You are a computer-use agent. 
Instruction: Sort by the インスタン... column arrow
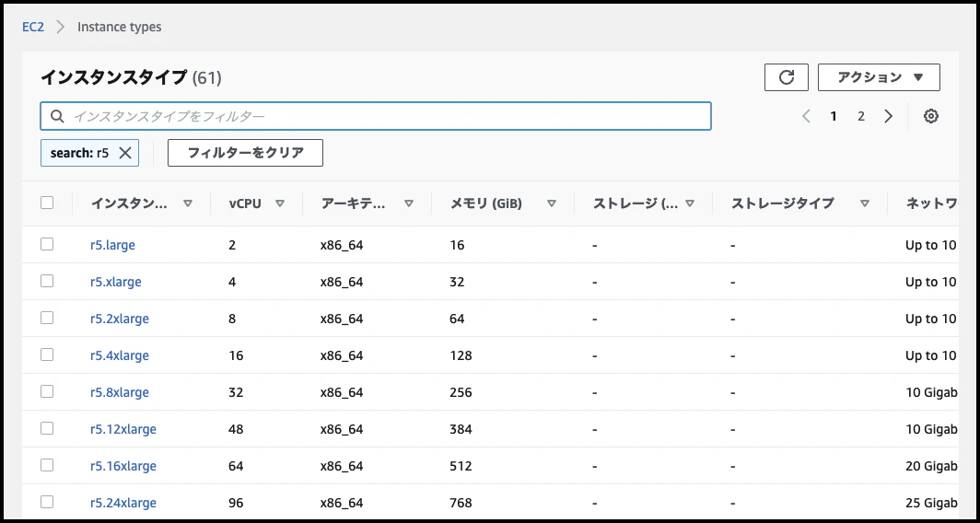tap(188, 203)
